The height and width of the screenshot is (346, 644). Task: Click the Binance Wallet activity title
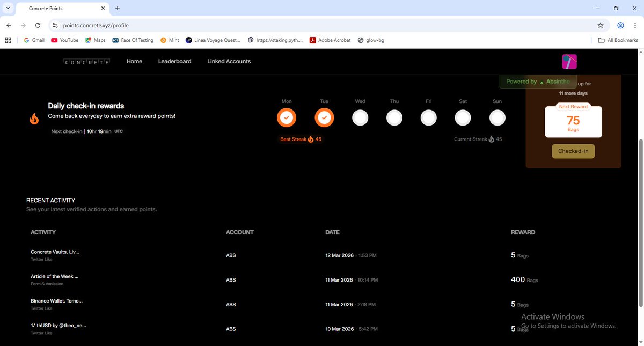point(56,301)
